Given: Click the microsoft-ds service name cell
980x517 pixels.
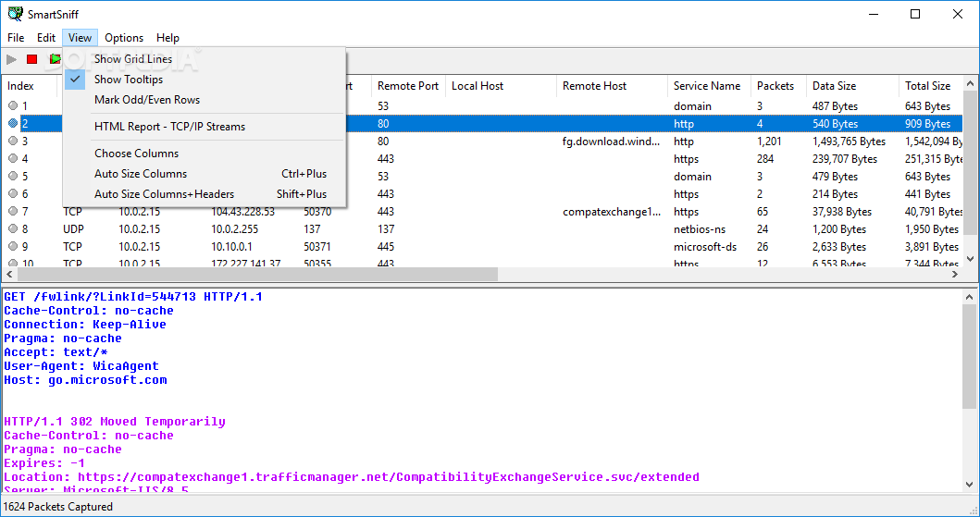Looking at the screenshot, I should click(705, 247).
